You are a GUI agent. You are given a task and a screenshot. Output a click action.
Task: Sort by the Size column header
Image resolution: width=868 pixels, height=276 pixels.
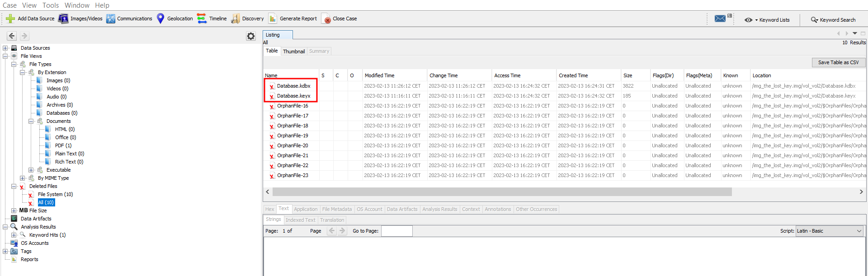click(x=635, y=75)
